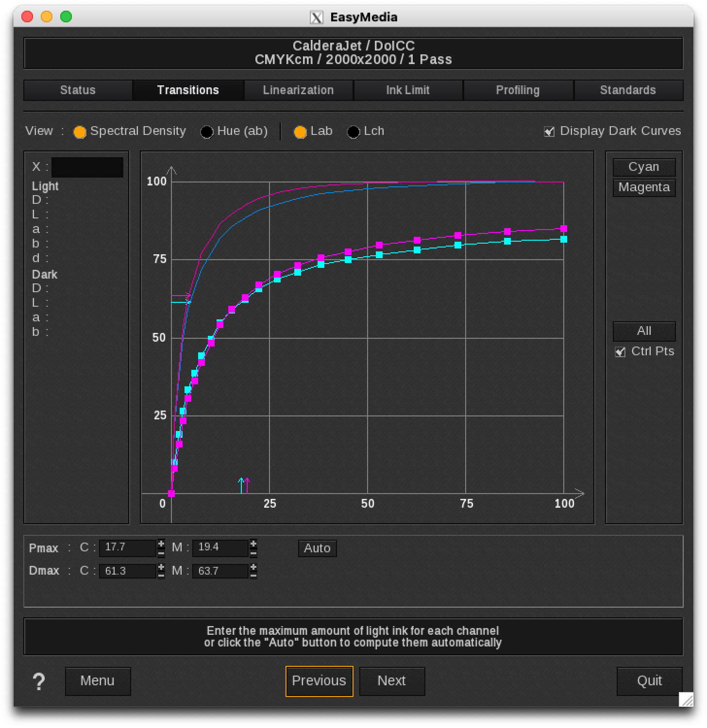Viewport: 707px width, 728px height.
Task: Click the Pmax Cyan value field
Action: click(x=127, y=548)
